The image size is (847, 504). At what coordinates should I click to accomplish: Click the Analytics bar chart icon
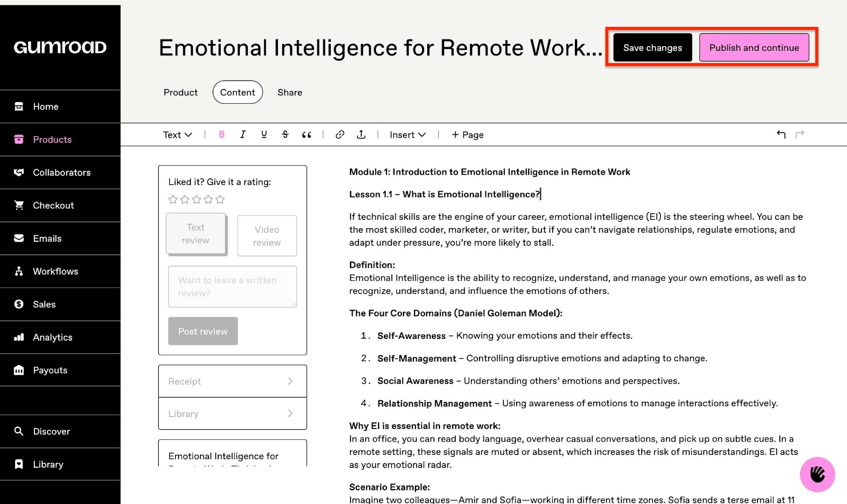(x=19, y=337)
